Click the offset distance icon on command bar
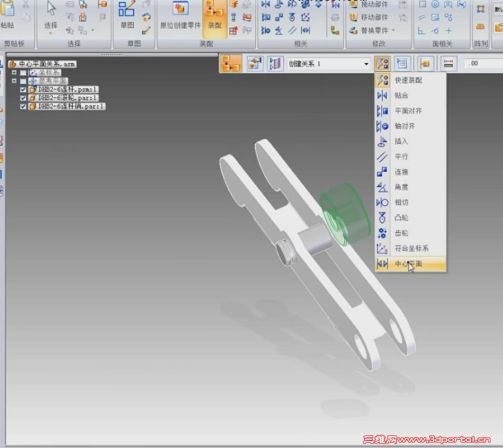The height and width of the screenshot is (448, 503). (x=448, y=64)
